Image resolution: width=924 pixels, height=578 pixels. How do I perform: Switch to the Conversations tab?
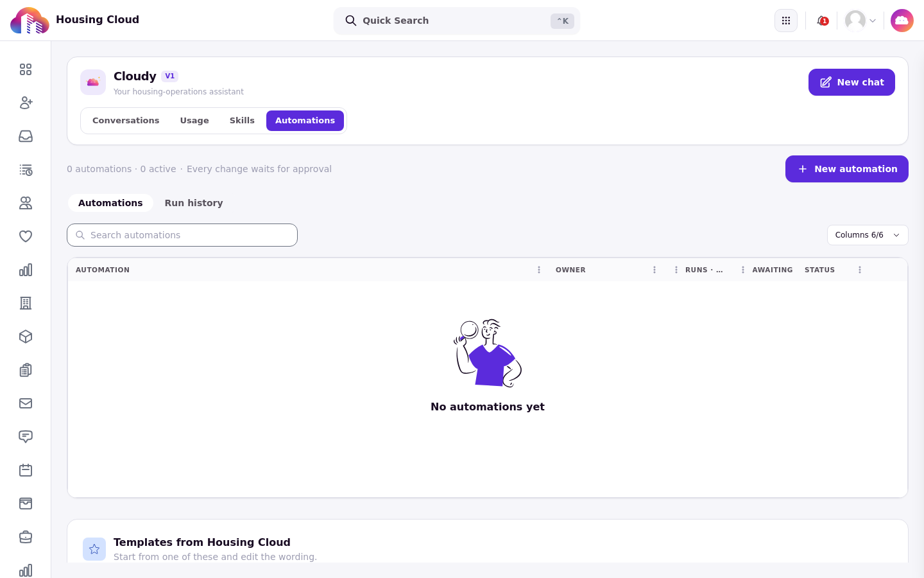pos(126,121)
